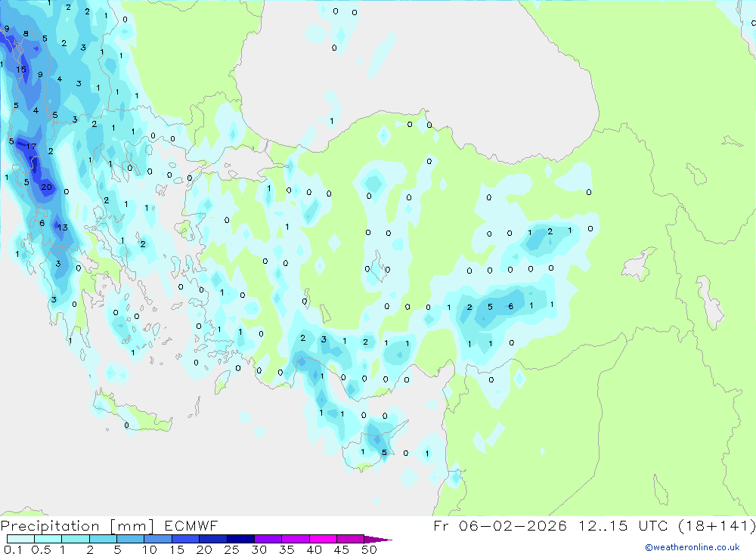Image resolution: width=756 pixels, height=554 pixels.
Task: Click the '8' precipitation value on the map
Action: tap(26, 34)
